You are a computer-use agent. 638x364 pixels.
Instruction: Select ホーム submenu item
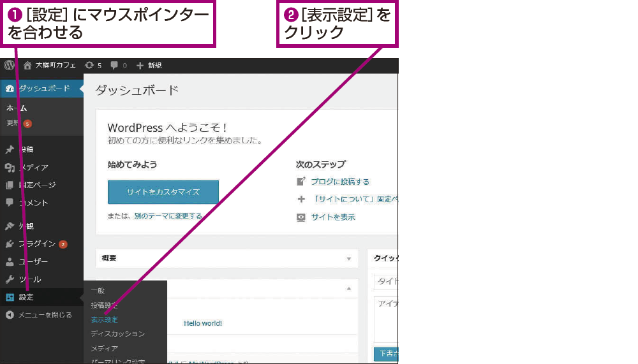click(17, 108)
